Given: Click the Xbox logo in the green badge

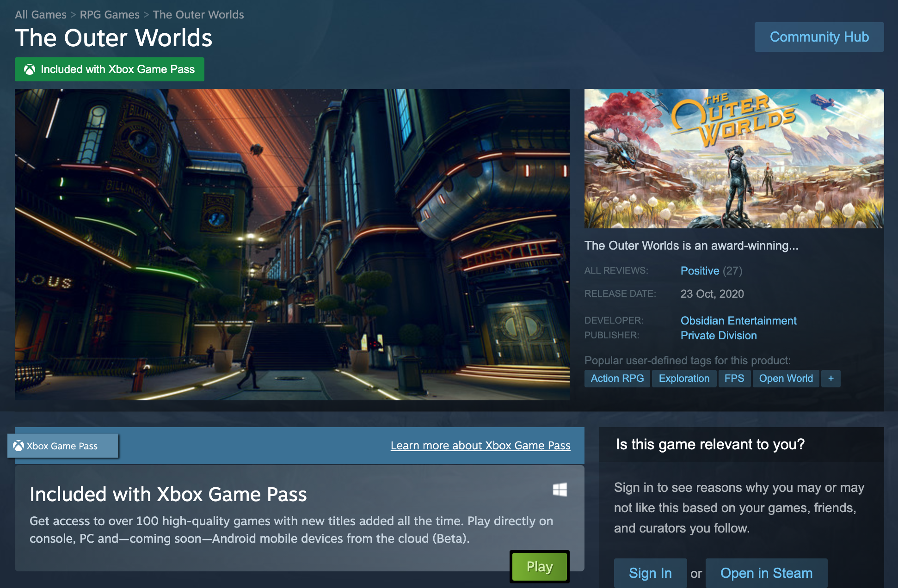Looking at the screenshot, I should pyautogui.click(x=30, y=69).
